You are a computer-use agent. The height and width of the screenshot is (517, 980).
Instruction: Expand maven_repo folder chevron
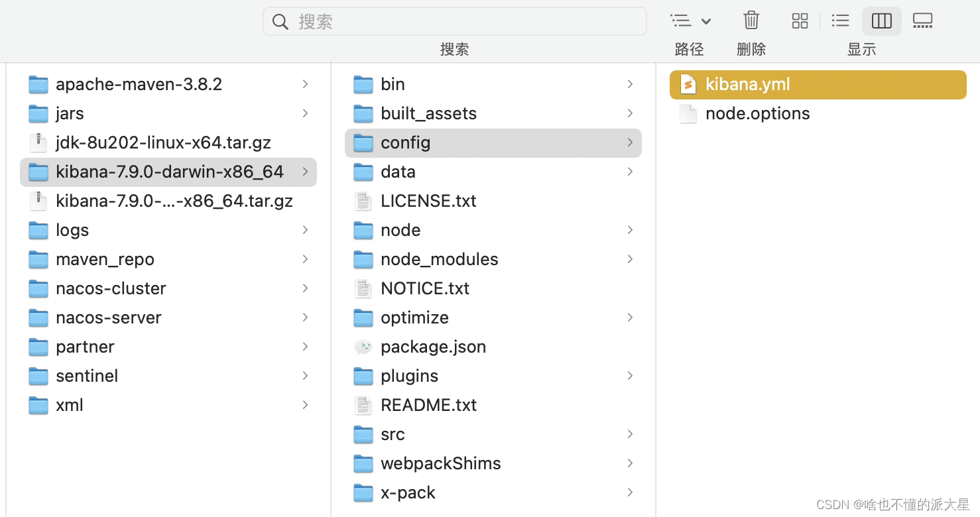305,259
